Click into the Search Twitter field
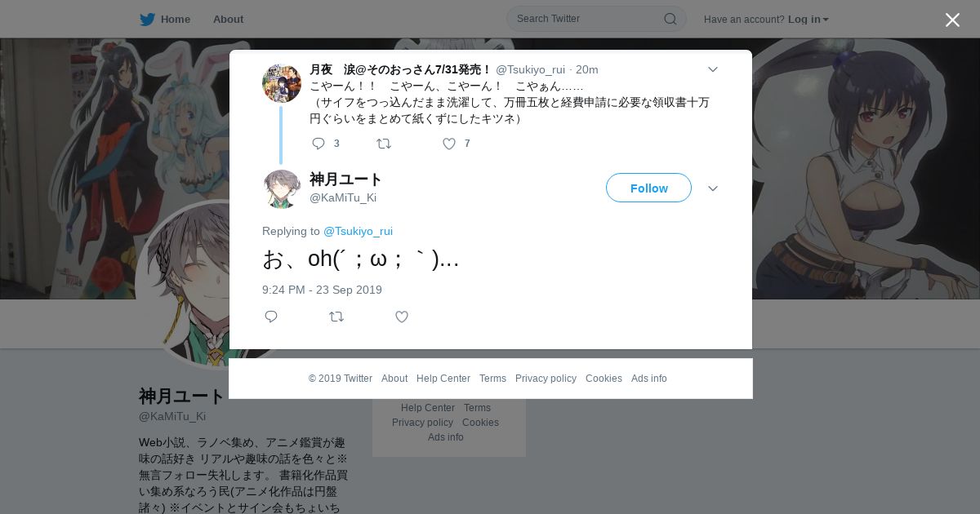980x514 pixels. click(x=588, y=19)
